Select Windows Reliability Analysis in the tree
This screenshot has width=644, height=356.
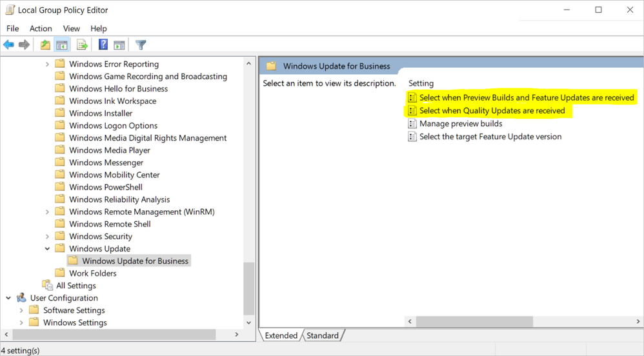point(119,199)
